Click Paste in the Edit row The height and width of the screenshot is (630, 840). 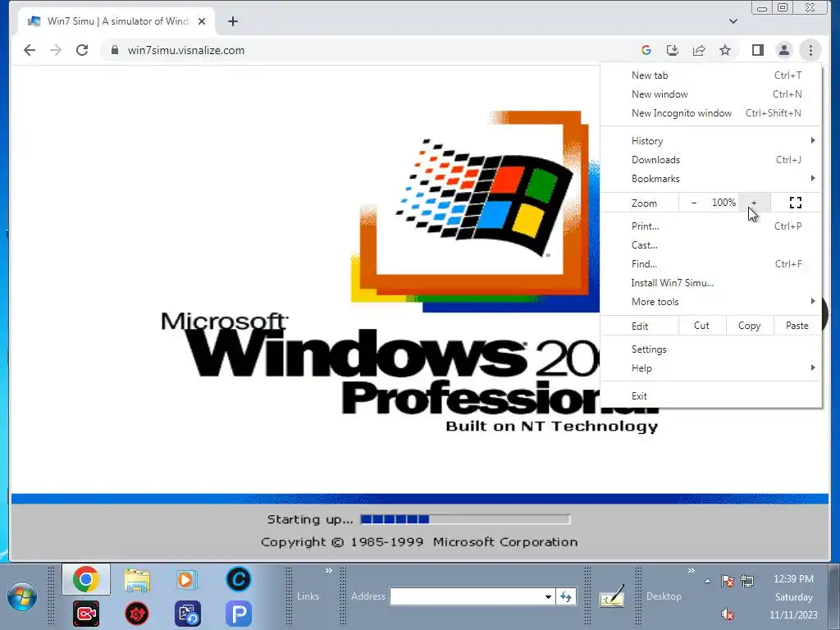pos(797,326)
